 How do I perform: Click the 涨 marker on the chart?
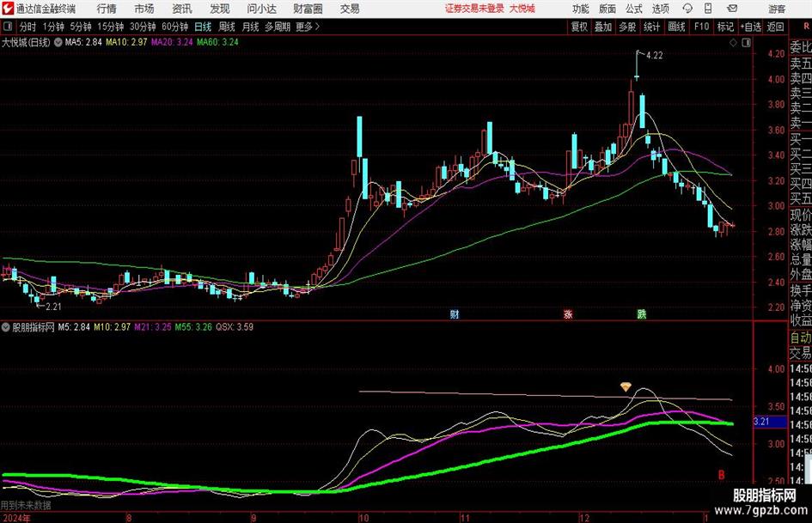click(568, 313)
